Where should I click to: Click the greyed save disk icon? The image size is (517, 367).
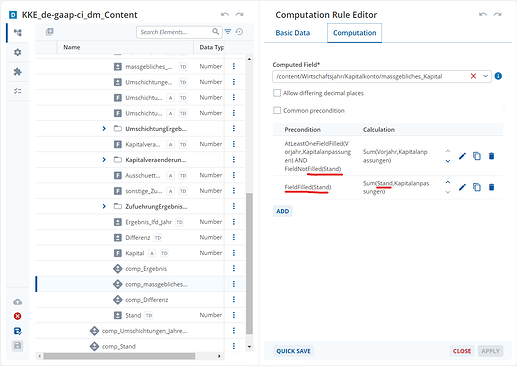(17, 345)
